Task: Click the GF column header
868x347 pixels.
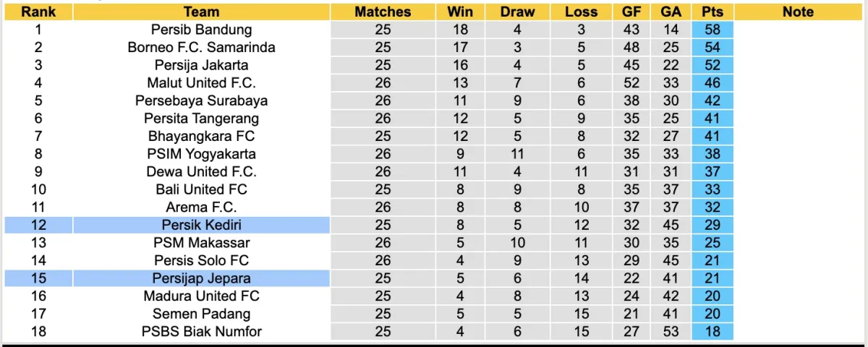Action: [x=631, y=12]
